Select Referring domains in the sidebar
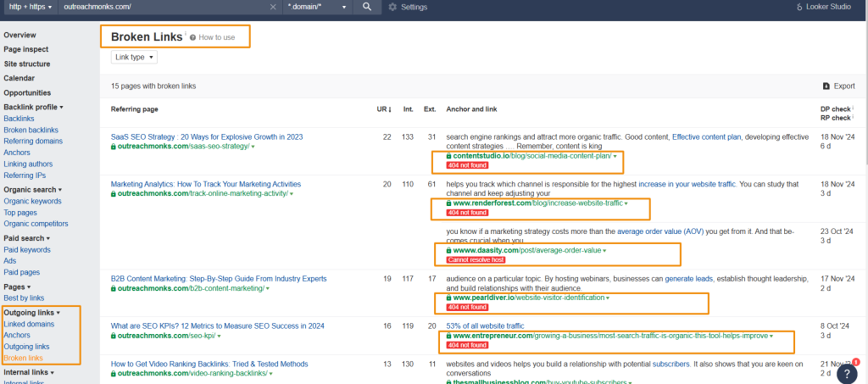This screenshot has width=868, height=384. point(33,142)
